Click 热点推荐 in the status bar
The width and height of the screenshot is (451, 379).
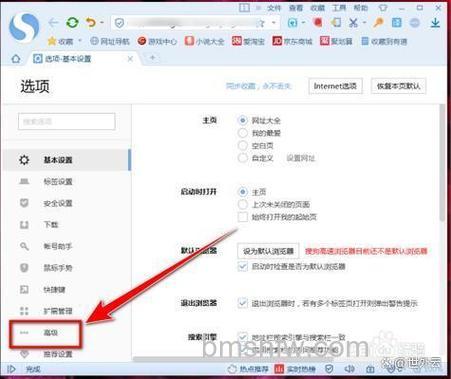tap(248, 369)
